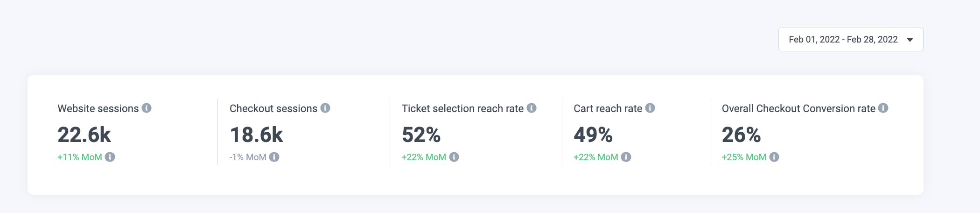980x213 pixels.
Task: Click the 49% cart reach value
Action: [593, 135]
